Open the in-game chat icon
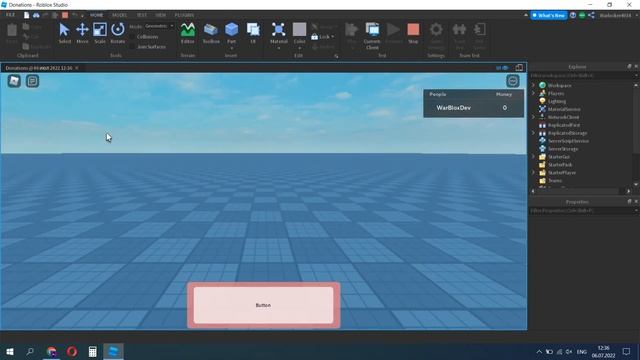 tap(32, 81)
